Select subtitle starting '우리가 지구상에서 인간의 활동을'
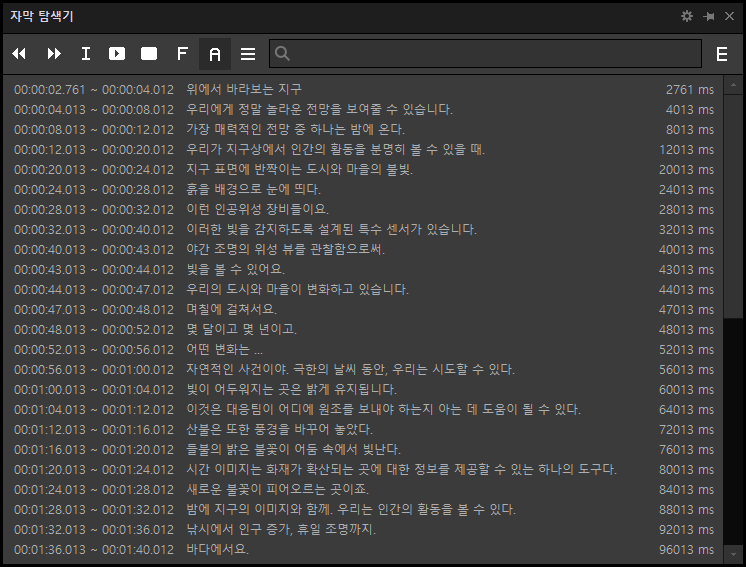746x567 pixels. pos(335,149)
